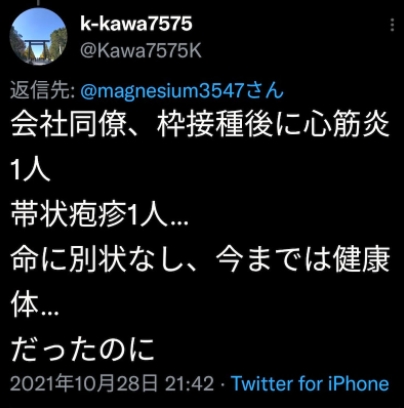The width and height of the screenshot is (404, 408).
Task: Click the 1人 text on second line
Action: pyautogui.click(x=30, y=170)
